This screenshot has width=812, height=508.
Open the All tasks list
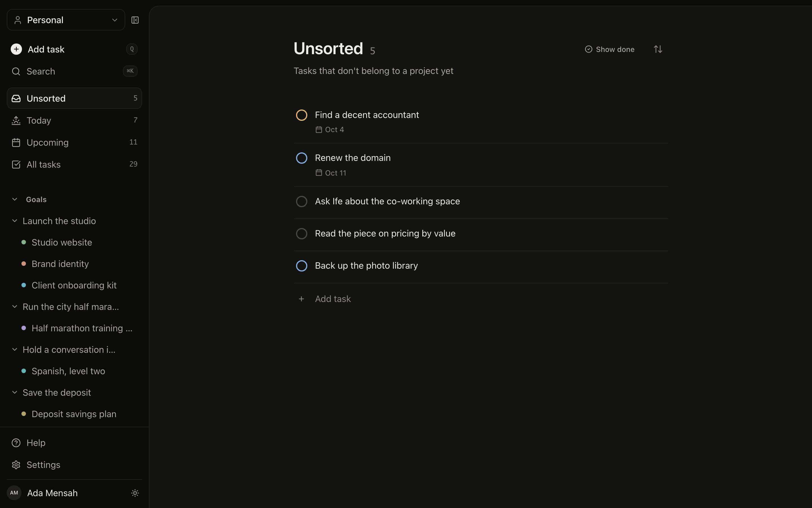click(74, 164)
